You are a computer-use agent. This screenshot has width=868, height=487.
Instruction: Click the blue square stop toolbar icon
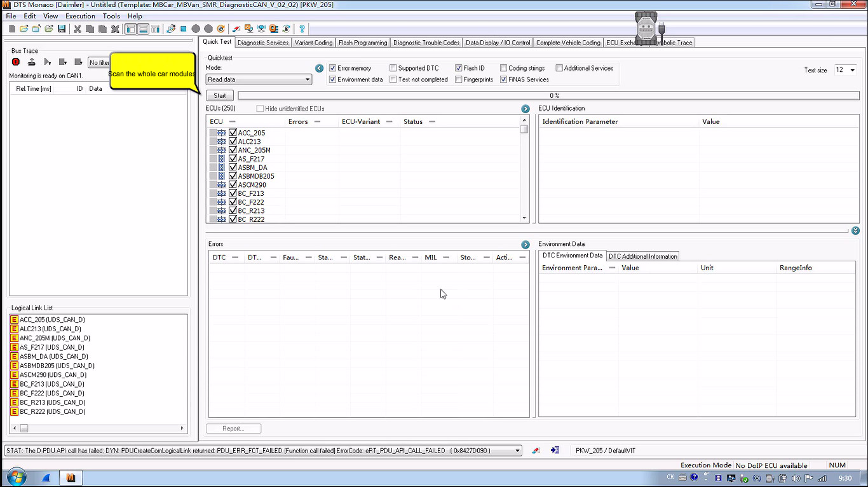[x=183, y=29]
